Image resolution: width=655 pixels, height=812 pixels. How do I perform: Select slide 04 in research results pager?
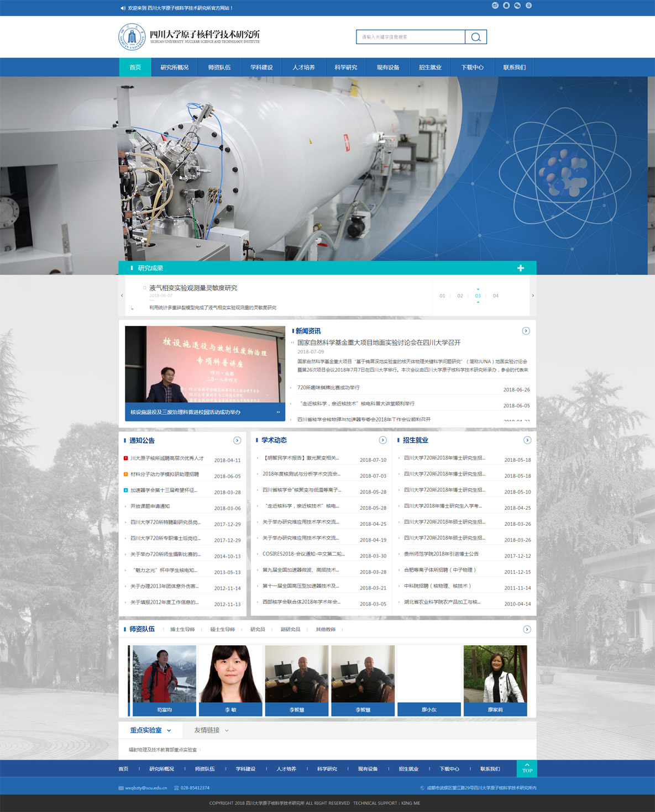click(x=496, y=296)
